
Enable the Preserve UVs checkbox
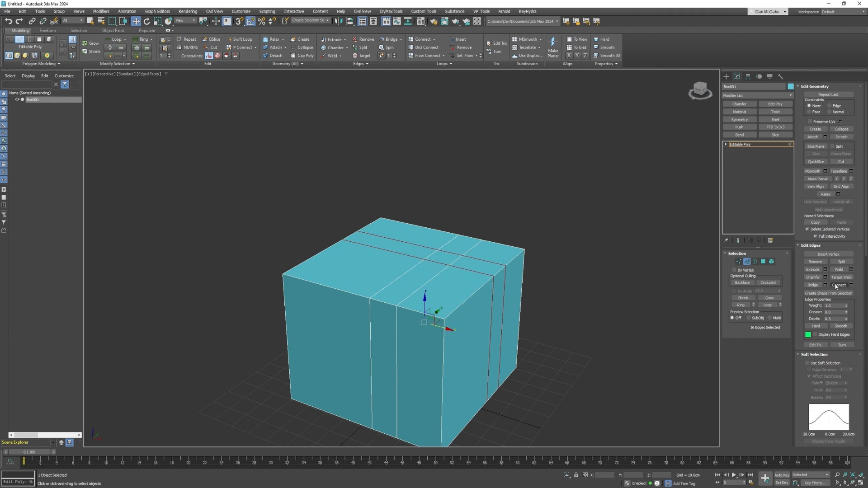pos(810,122)
